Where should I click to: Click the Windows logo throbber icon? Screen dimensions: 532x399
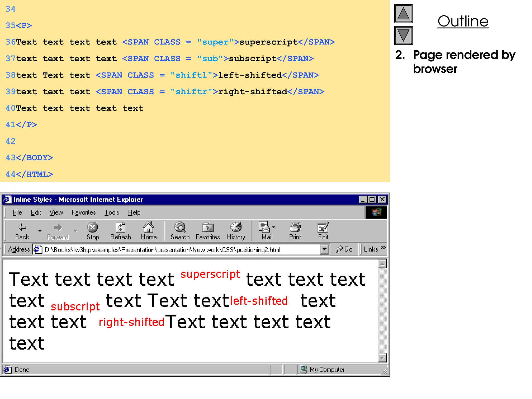pyautogui.click(x=376, y=212)
